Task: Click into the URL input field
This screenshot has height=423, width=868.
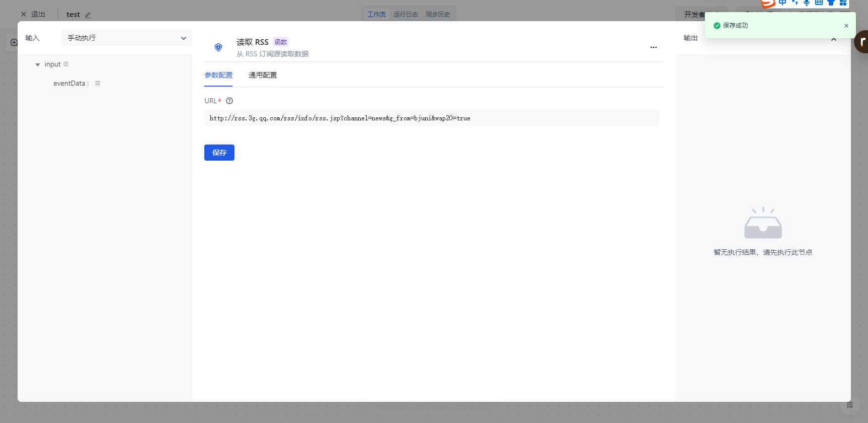Action: pos(431,118)
